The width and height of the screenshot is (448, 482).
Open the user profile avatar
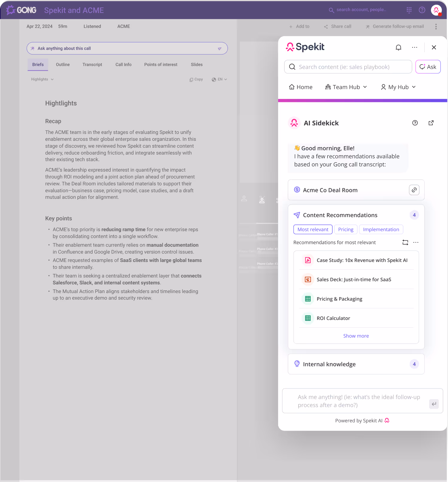pos(436,10)
